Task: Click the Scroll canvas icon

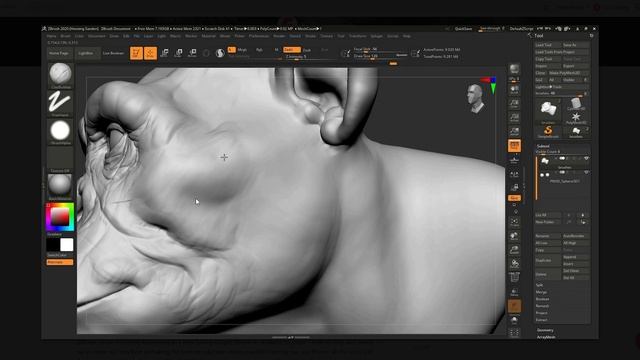Action: pos(514,90)
